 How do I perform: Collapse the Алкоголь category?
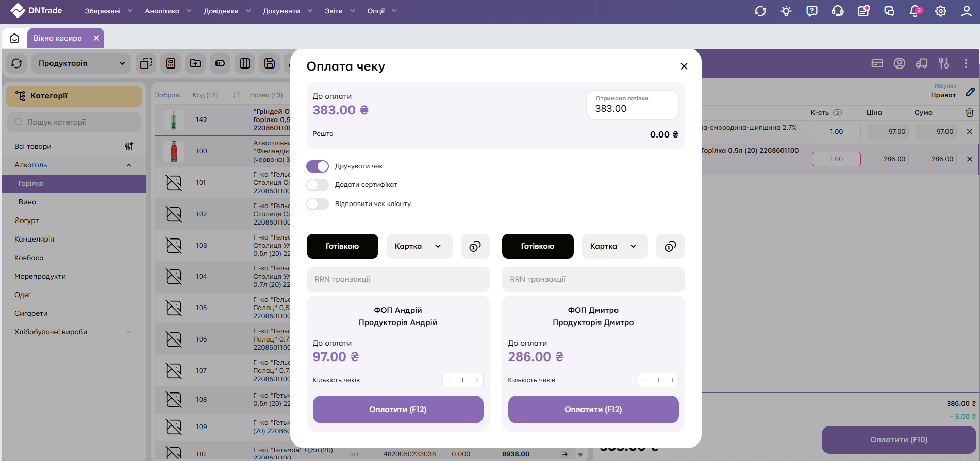click(x=129, y=165)
